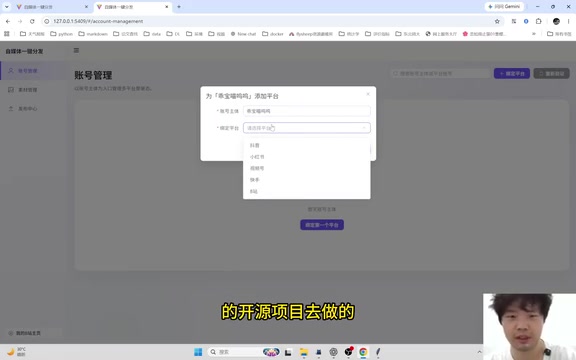Open the Chrome three-dot menu
The width and height of the screenshot is (576, 360).
click(568, 21)
